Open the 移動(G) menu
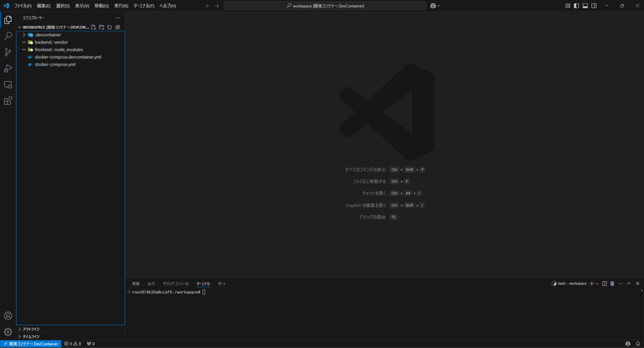The width and height of the screenshot is (644, 348). 101,6
